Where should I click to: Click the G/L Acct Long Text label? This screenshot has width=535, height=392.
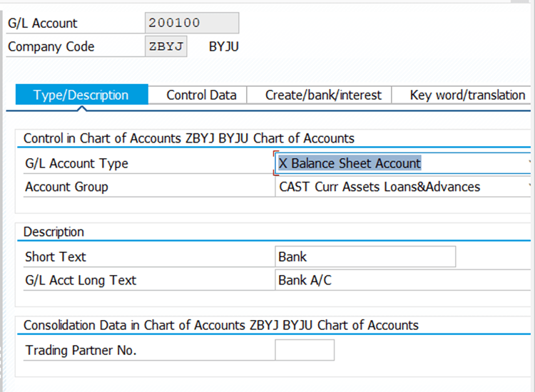pyautogui.click(x=81, y=280)
